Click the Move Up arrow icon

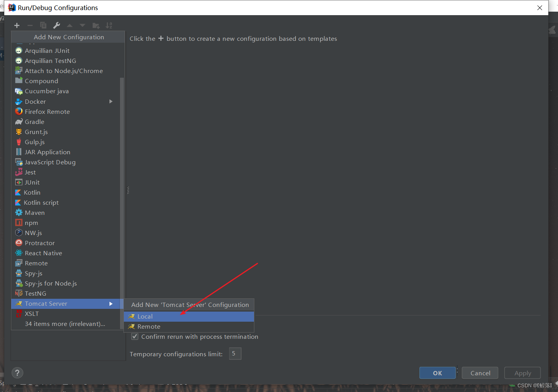[70, 26]
